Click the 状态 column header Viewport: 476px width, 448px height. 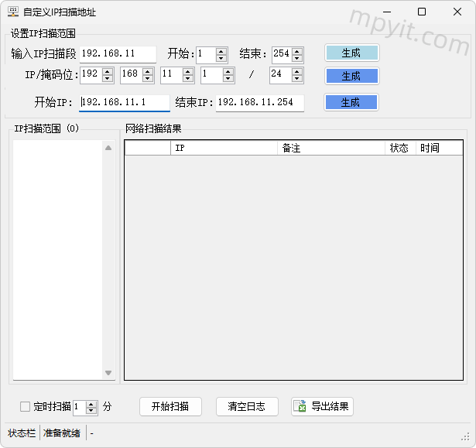400,148
